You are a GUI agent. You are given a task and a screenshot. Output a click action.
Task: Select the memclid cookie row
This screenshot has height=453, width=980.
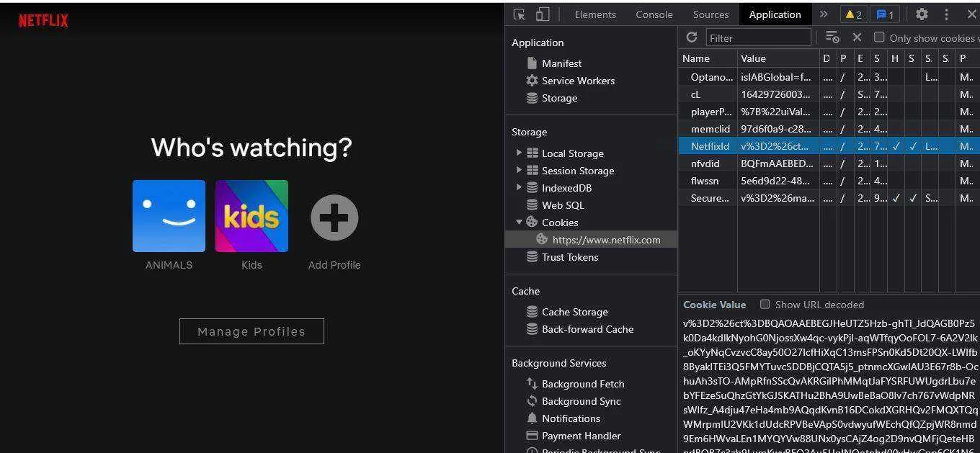(x=829, y=129)
